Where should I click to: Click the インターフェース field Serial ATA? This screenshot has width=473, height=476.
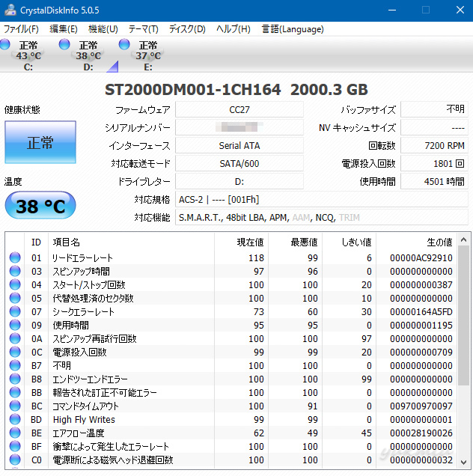[x=239, y=145]
